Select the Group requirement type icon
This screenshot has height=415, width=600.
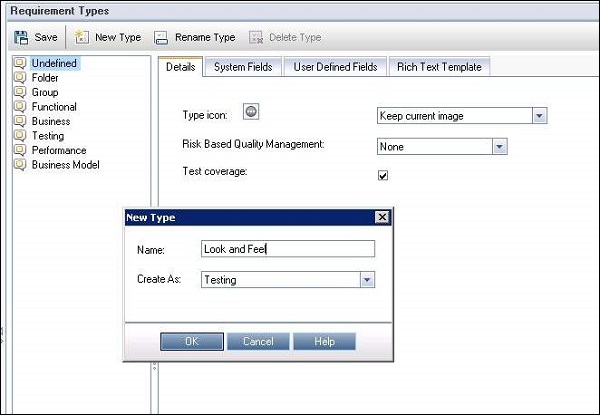[x=19, y=93]
